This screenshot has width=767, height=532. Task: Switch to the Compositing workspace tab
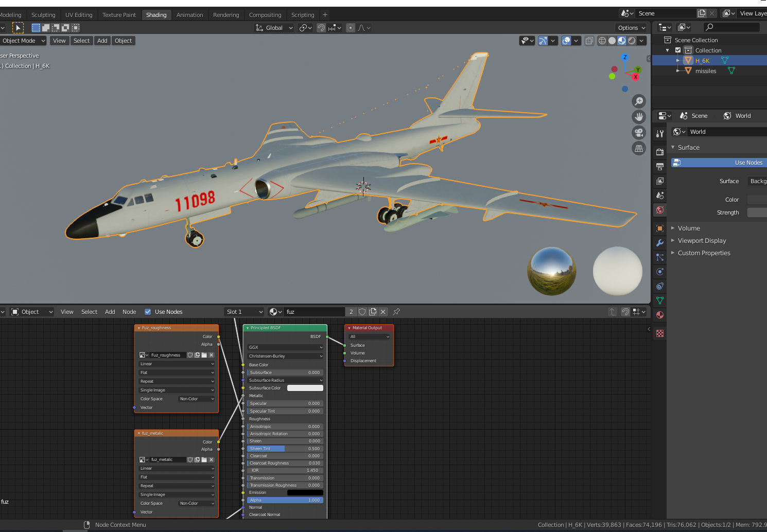coord(265,15)
